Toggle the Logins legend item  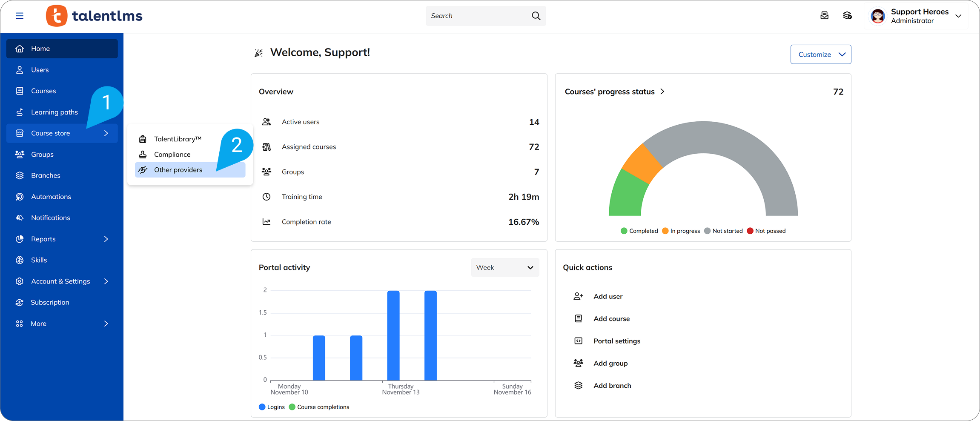click(x=272, y=407)
